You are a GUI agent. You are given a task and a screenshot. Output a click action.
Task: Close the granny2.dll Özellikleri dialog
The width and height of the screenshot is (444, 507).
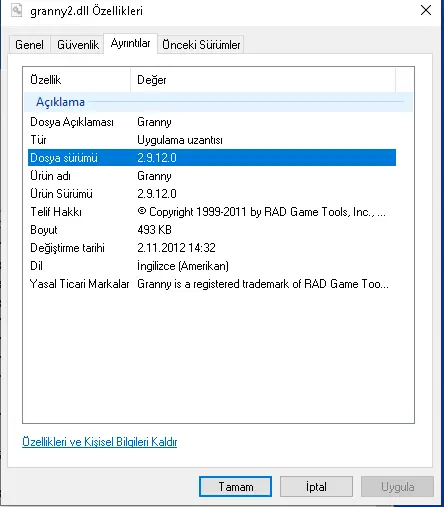point(426,10)
